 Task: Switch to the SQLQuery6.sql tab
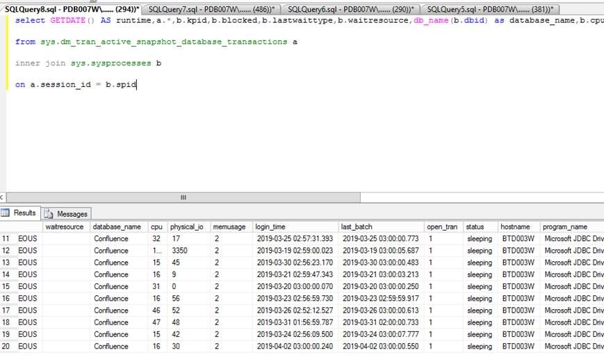click(351, 9)
